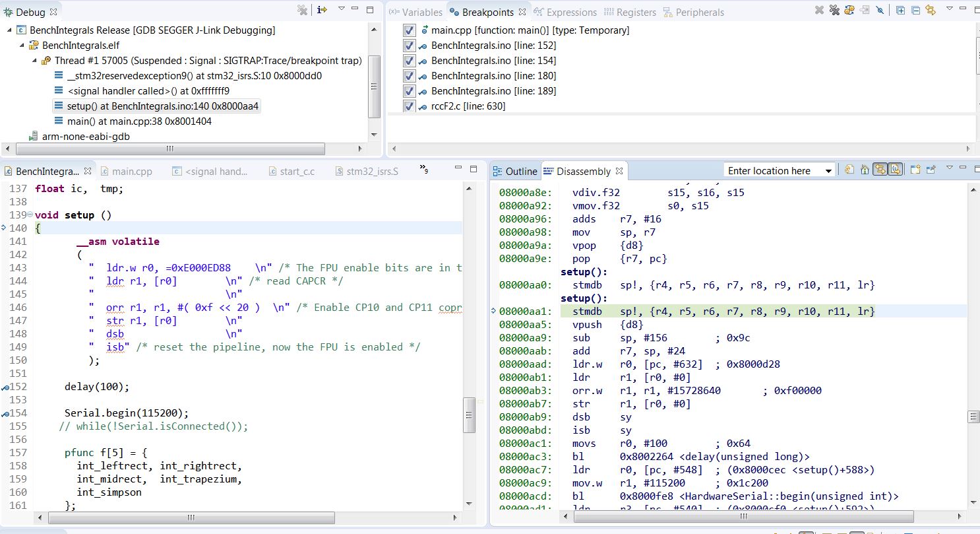
Task: Click Expand All icon in Breakpoints view
Action: pyautogui.click(x=900, y=10)
